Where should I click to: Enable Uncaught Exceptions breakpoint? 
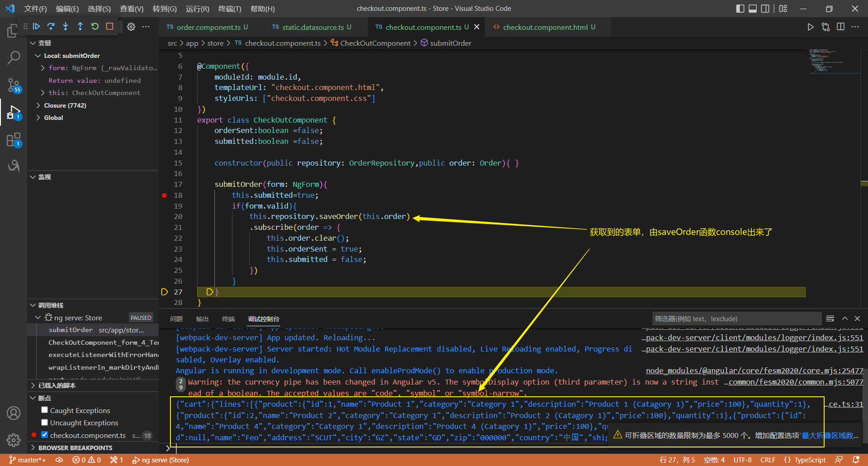45,422
